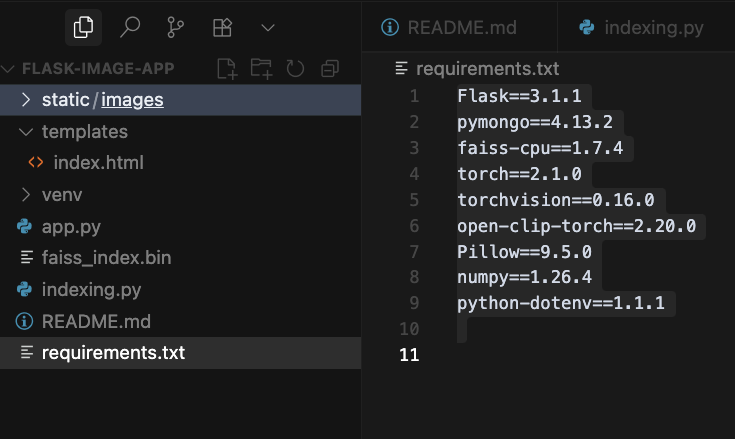Click the info icon beside README.md in Explorer
735x439 pixels.
point(24,321)
